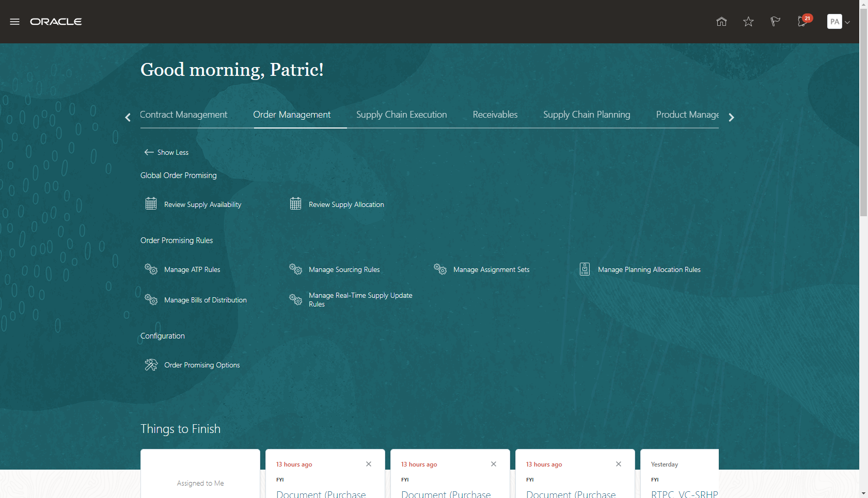The image size is (868, 498).
Task: Dismiss the first FYI notification card
Action: point(368,464)
